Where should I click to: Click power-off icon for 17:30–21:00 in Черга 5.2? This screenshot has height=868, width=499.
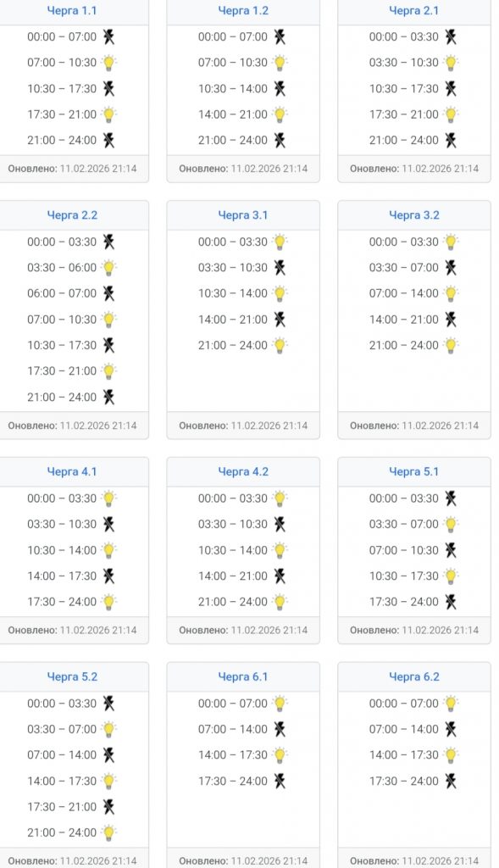108,807
